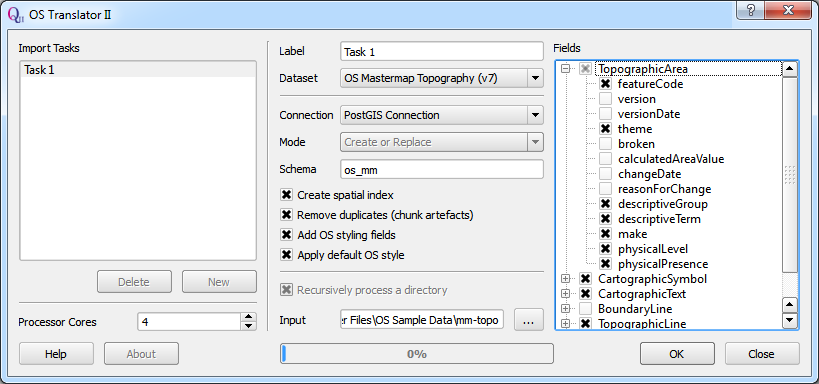Check the versionDate field checkbox
Image resolution: width=819 pixels, height=384 pixels.
click(605, 114)
